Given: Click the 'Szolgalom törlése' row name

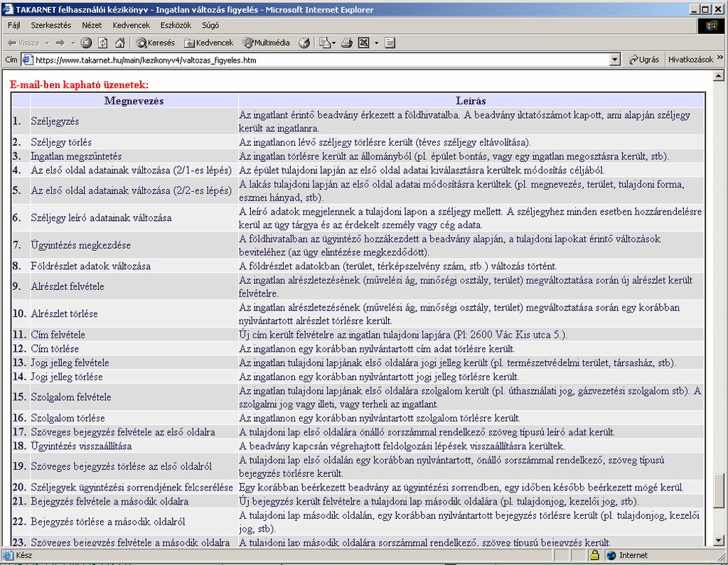Looking at the screenshot, I should [68, 418].
